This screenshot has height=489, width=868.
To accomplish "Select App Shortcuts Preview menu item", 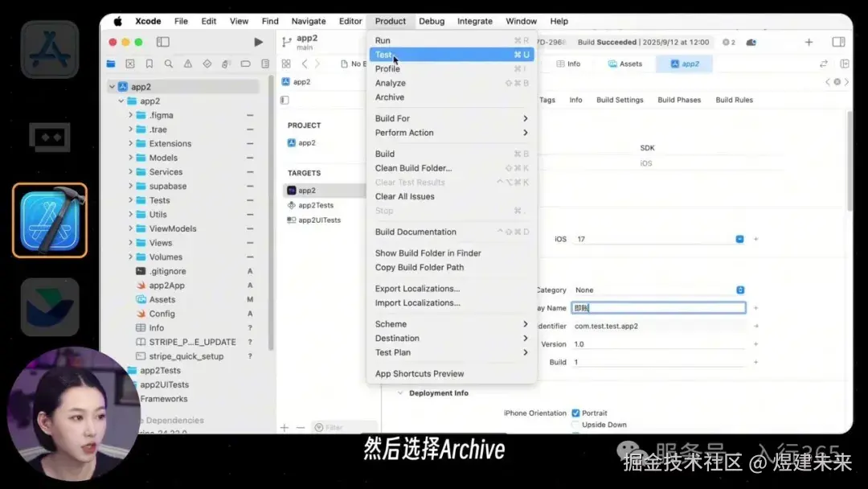I will coord(452,374).
